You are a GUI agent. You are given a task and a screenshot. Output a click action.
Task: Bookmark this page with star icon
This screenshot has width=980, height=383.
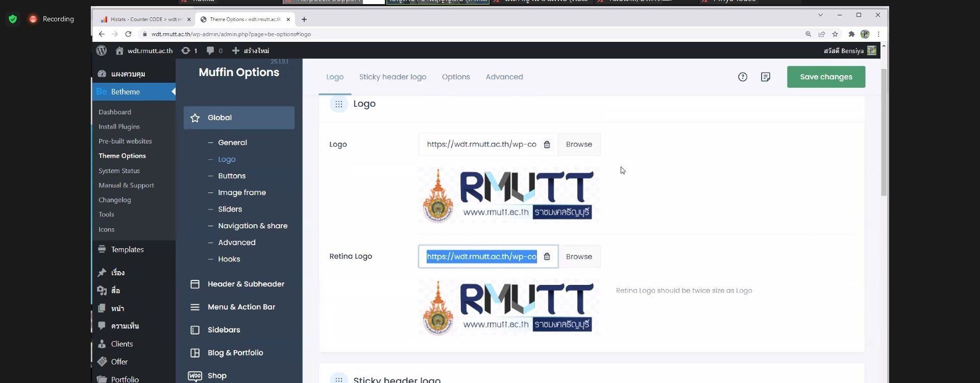pyautogui.click(x=835, y=34)
